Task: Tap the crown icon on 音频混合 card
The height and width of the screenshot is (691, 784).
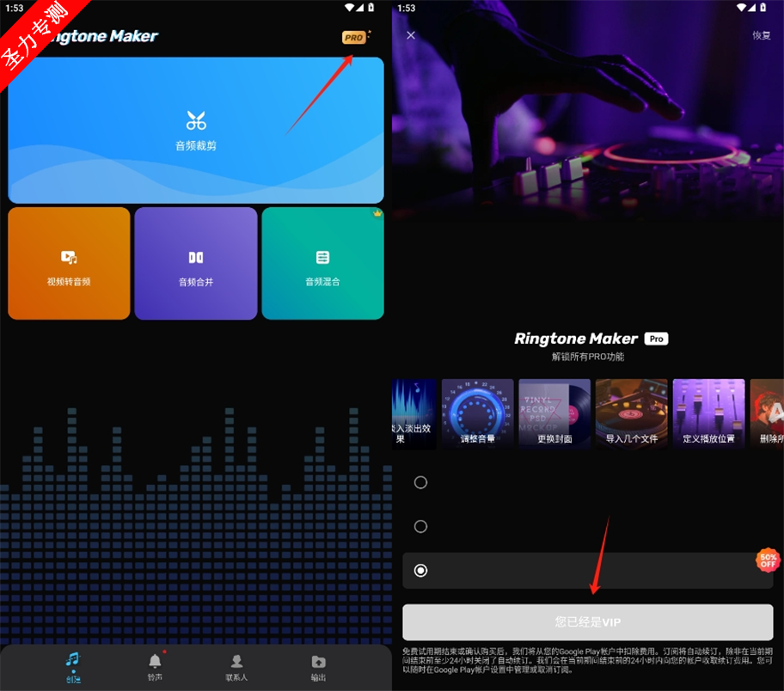Action: tap(377, 213)
